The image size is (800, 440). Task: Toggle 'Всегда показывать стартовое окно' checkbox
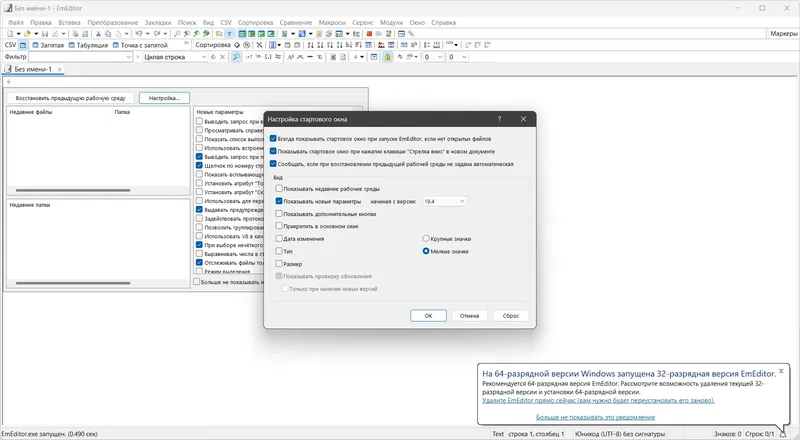point(273,138)
